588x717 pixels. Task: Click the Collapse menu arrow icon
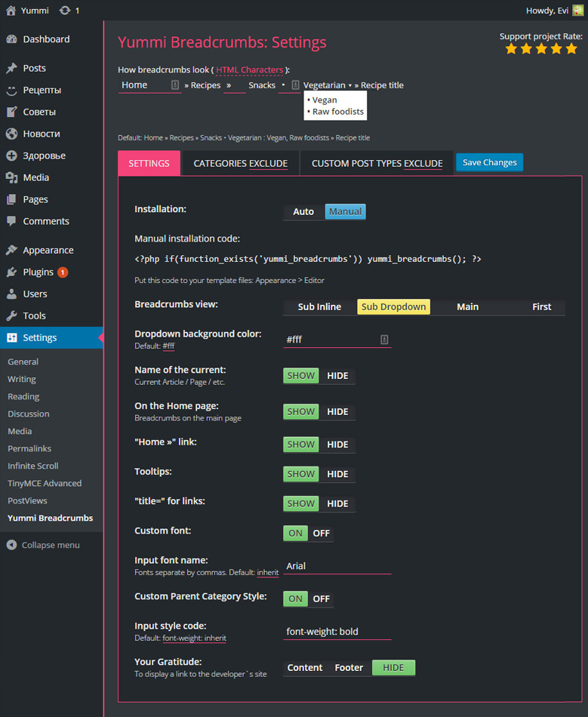[11, 545]
